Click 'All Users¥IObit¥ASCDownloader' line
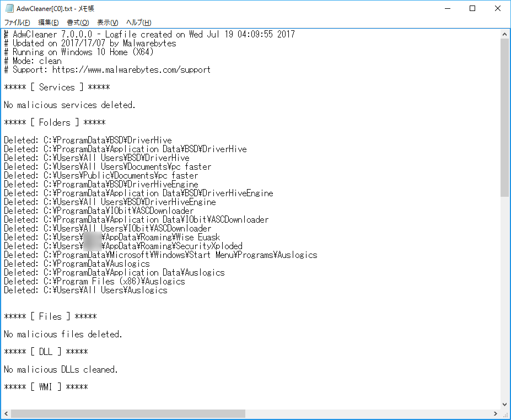The height and width of the screenshot is (420, 511). click(107, 228)
